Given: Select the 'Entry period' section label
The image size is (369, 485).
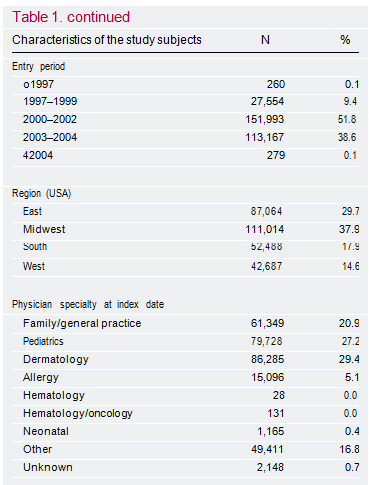Looking at the screenshot, I should tap(38, 66).
